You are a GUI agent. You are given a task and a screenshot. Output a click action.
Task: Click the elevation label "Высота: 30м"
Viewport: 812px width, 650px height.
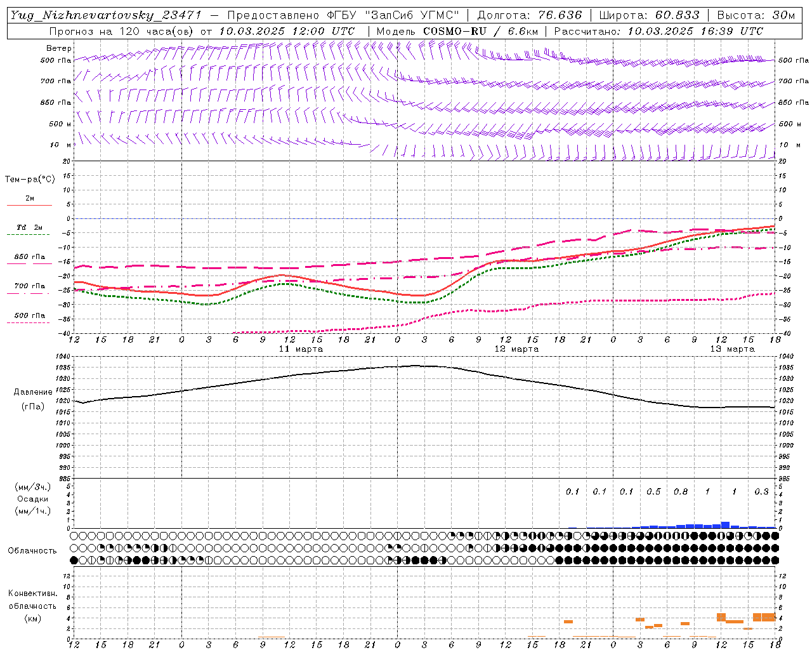coord(756,15)
